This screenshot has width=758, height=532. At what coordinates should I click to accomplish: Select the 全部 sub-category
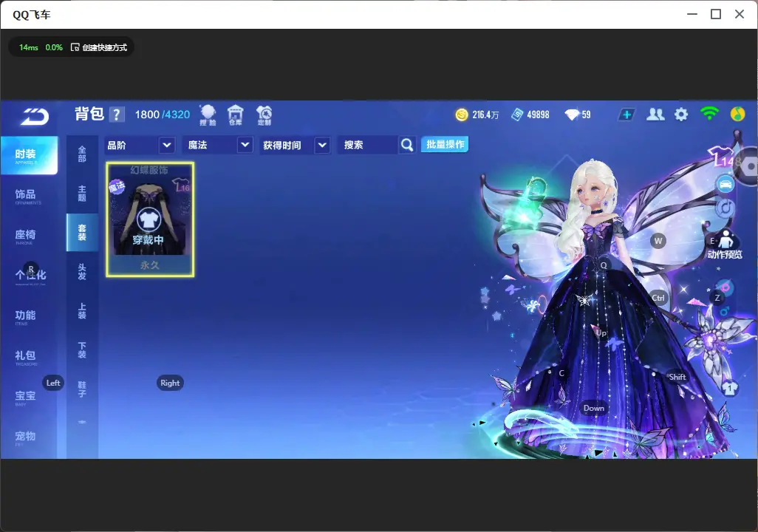pos(82,154)
